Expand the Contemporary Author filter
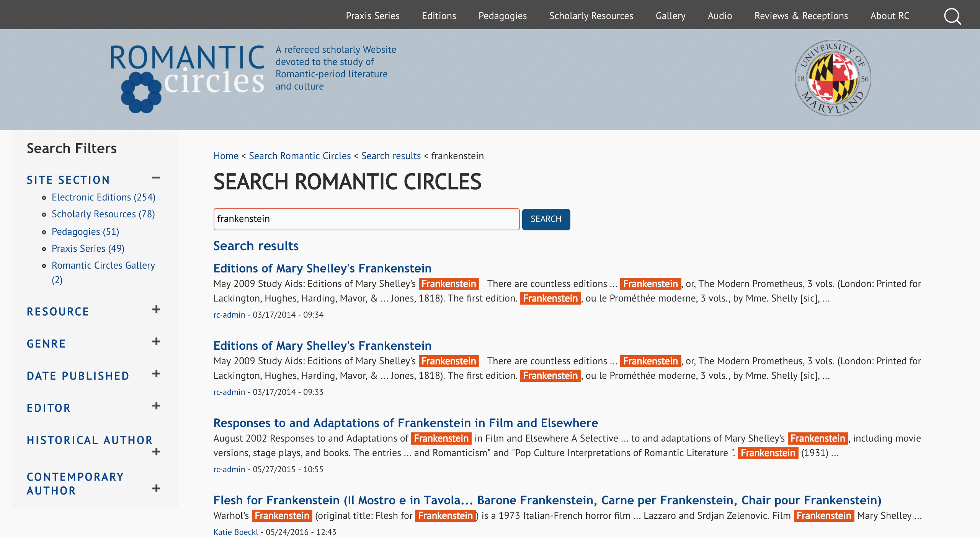The image size is (980, 538). [x=156, y=489]
